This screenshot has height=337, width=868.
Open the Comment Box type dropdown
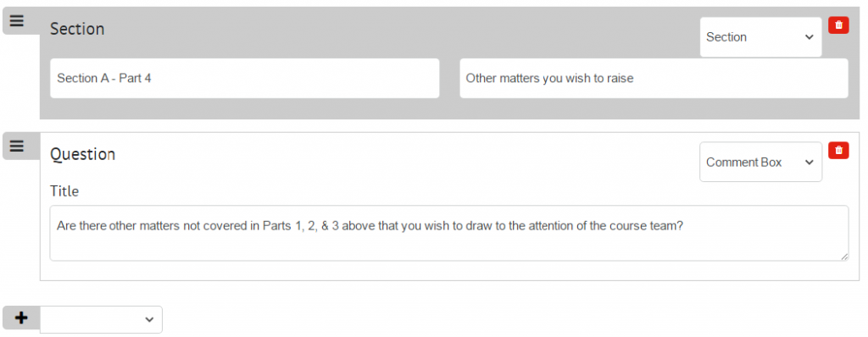click(760, 162)
